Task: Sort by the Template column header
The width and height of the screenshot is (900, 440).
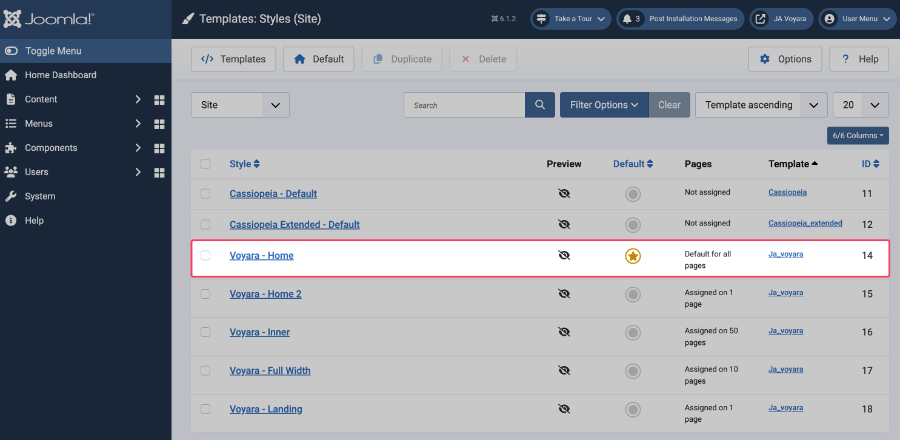Action: 793,164
